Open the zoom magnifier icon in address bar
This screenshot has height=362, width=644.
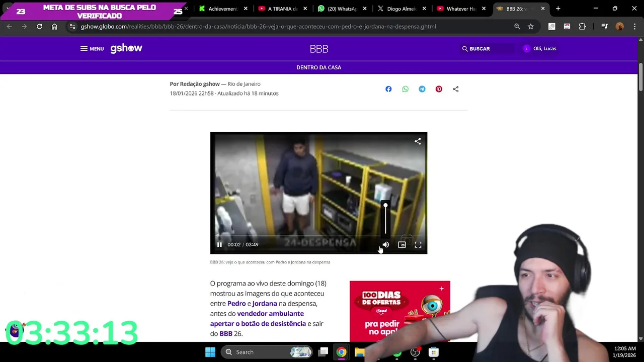(x=517, y=27)
